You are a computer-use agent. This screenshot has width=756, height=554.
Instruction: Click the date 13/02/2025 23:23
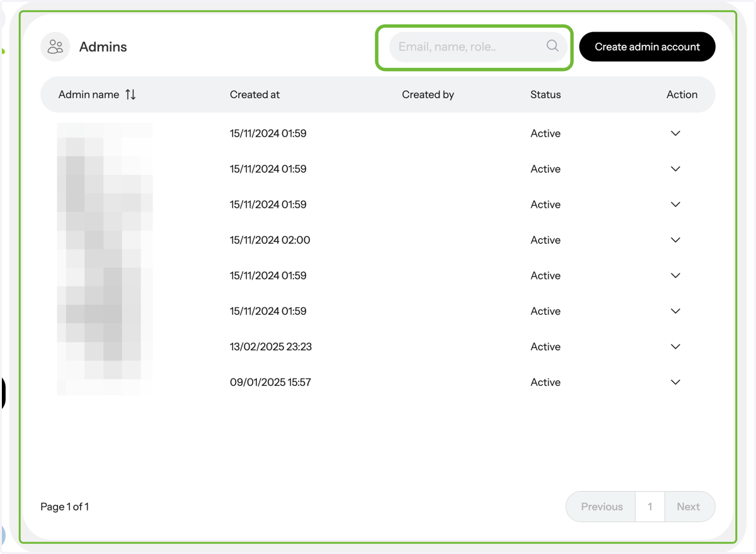(271, 347)
